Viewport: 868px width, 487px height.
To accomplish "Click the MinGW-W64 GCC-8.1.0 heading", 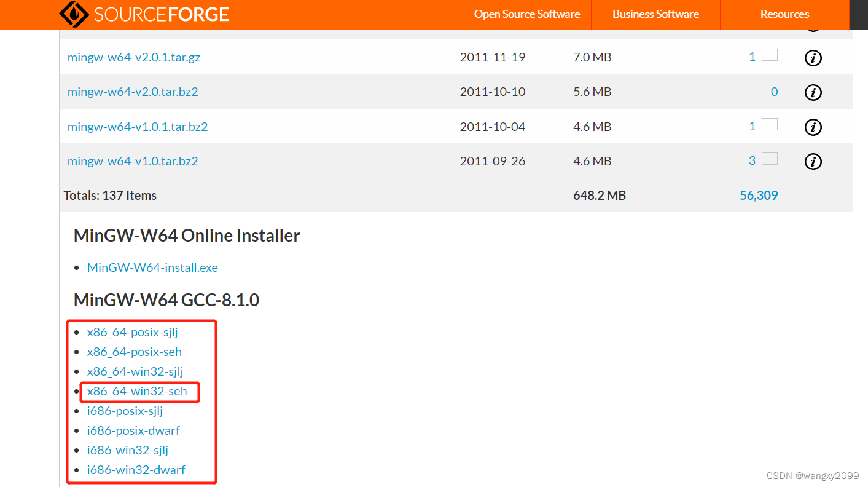I will point(166,300).
